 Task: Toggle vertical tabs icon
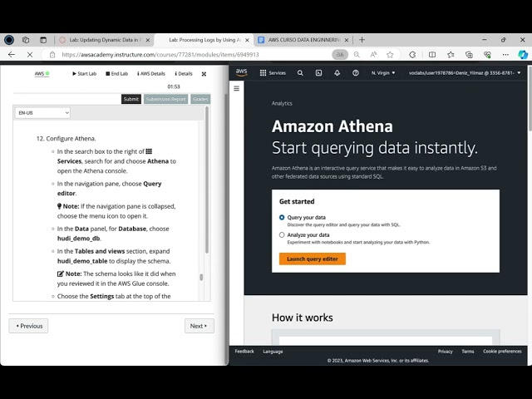point(43,40)
